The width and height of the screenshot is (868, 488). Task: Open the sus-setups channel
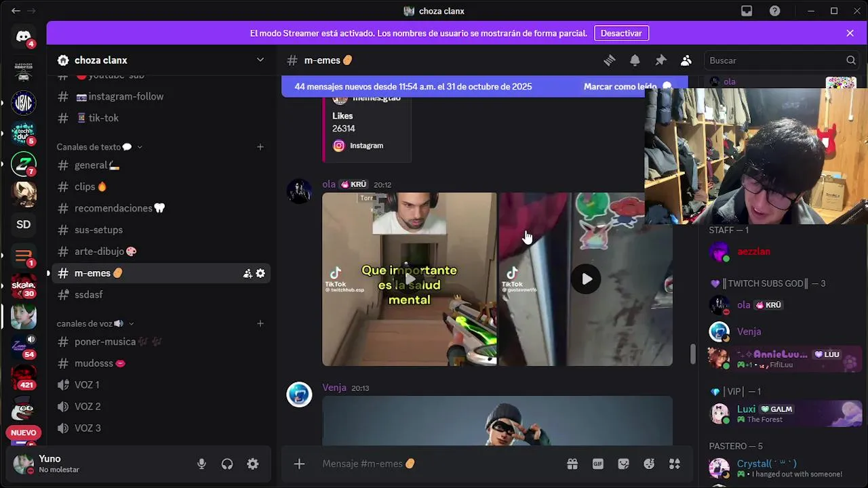(161, 230)
